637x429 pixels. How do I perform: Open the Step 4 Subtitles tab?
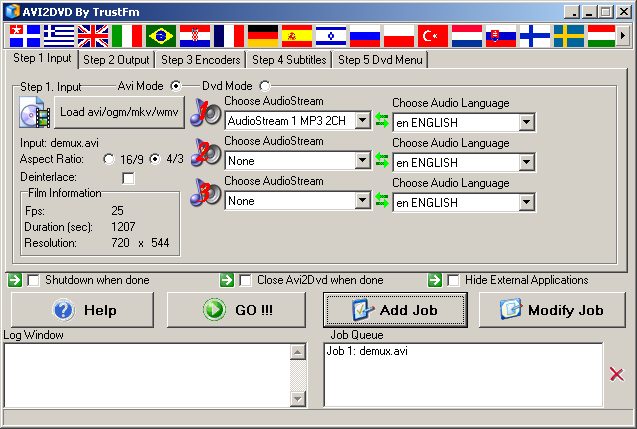click(x=289, y=60)
